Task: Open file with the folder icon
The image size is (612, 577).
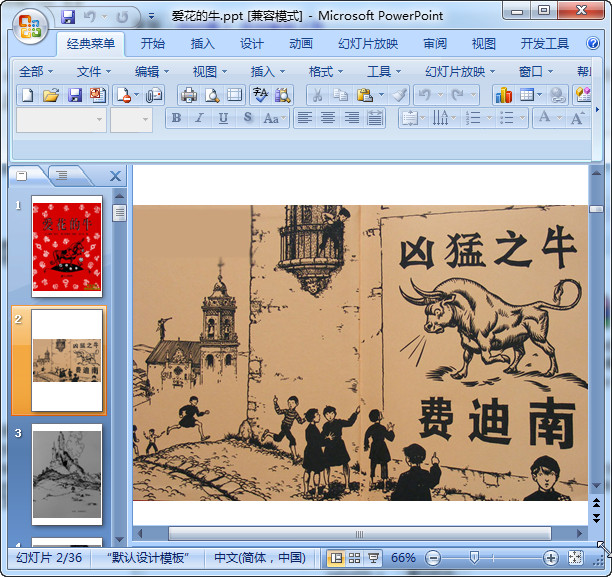Action: [51, 95]
